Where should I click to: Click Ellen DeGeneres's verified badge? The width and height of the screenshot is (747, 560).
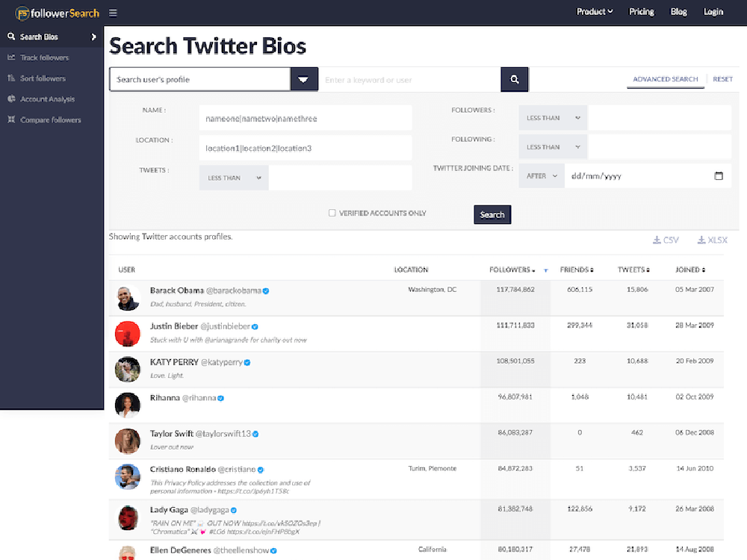[273, 550]
